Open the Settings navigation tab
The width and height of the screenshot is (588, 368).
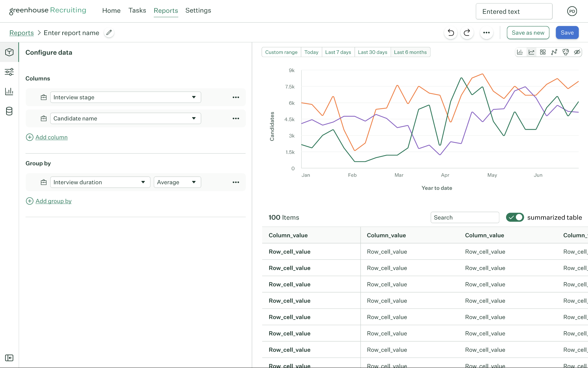(x=198, y=10)
